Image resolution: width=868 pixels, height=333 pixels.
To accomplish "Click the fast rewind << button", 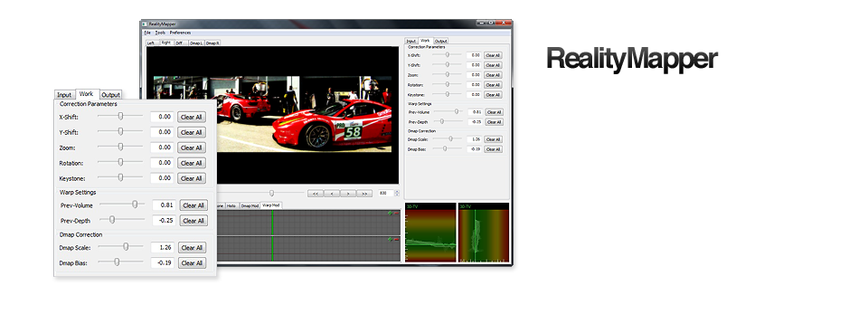I will pos(316,194).
